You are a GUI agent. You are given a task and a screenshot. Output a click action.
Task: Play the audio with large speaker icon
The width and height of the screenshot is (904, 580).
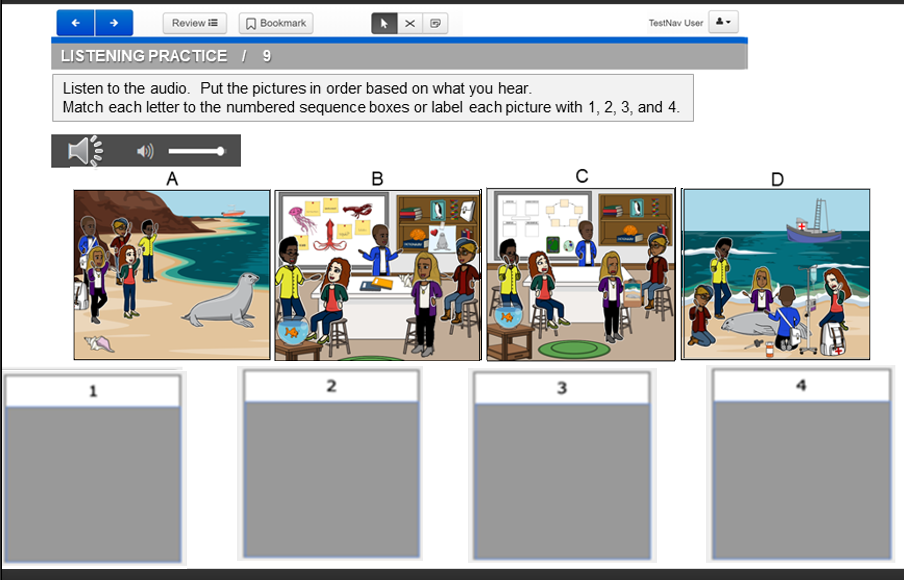click(x=84, y=151)
